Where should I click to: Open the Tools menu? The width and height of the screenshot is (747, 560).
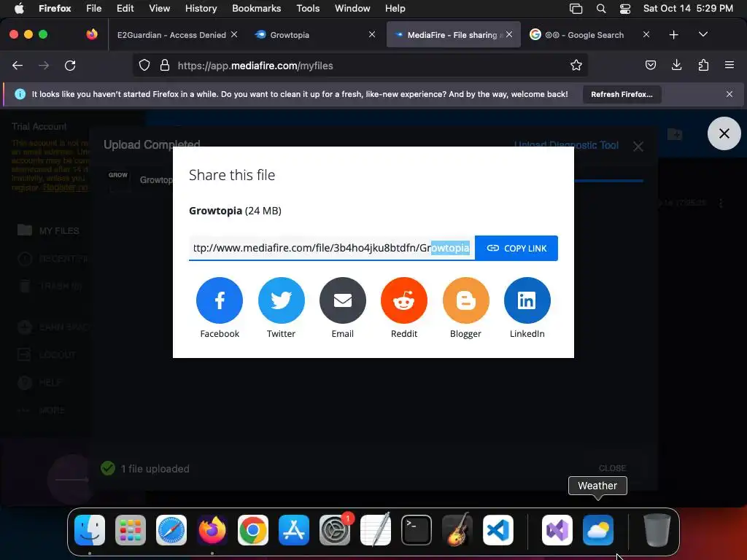point(308,8)
